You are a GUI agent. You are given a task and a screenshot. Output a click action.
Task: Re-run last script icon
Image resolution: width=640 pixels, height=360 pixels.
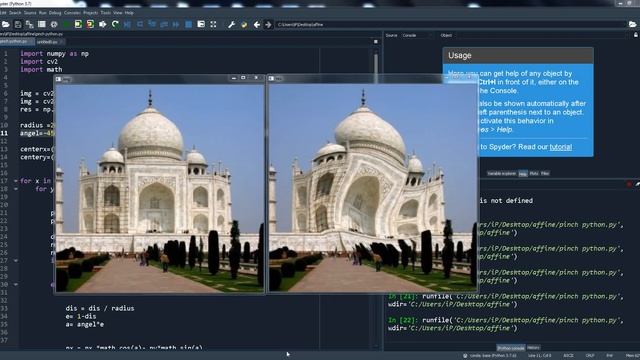(115, 24)
